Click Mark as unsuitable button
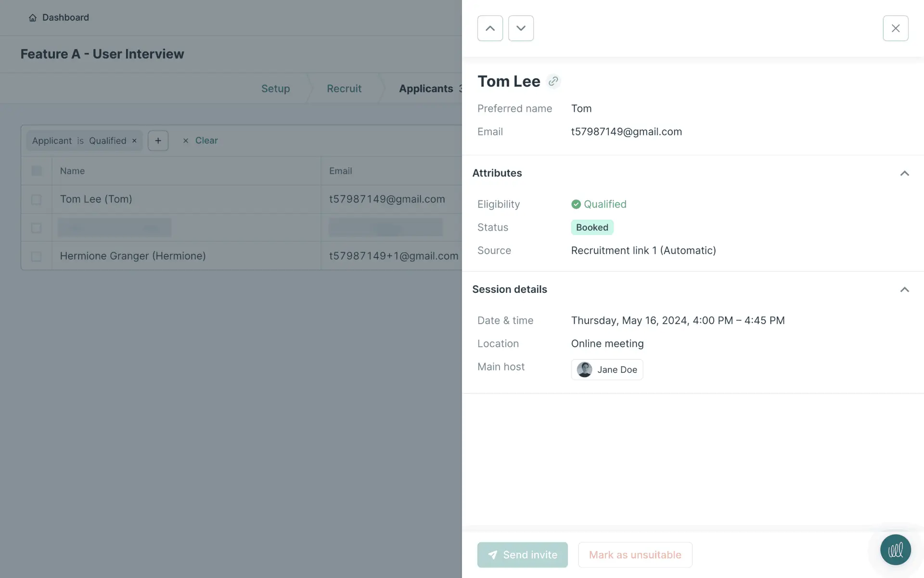This screenshot has width=924, height=578. tap(635, 555)
